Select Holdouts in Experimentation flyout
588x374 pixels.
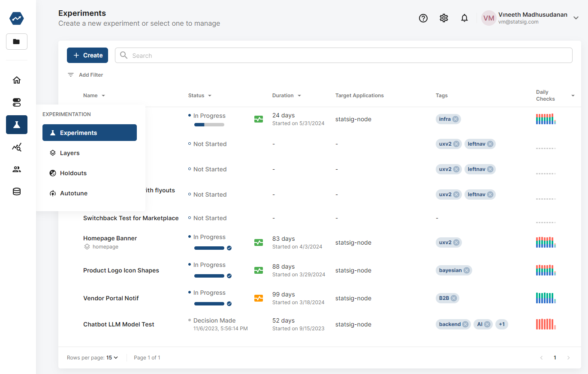coord(90,173)
